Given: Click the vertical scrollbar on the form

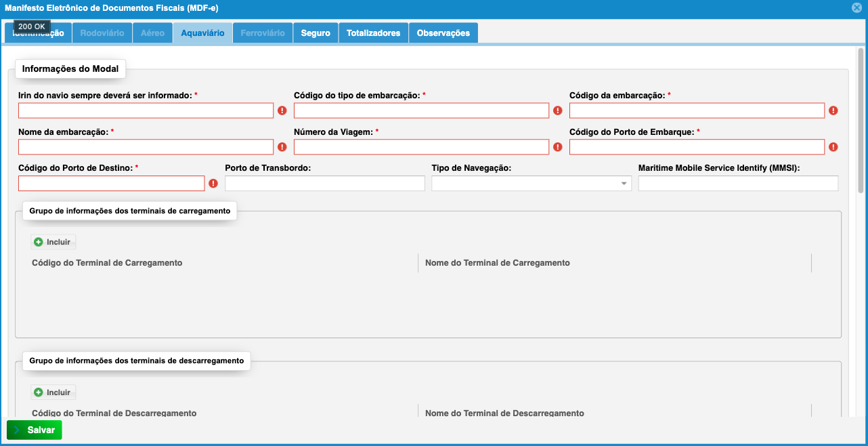Looking at the screenshot, I should click(861, 122).
